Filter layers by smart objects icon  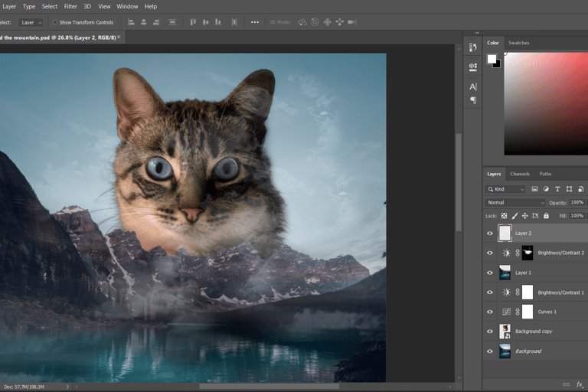tap(580, 189)
